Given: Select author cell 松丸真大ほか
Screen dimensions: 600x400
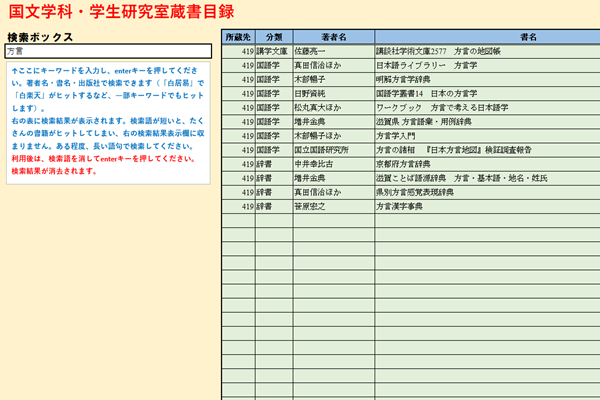Looking at the screenshot, I should coord(332,107).
